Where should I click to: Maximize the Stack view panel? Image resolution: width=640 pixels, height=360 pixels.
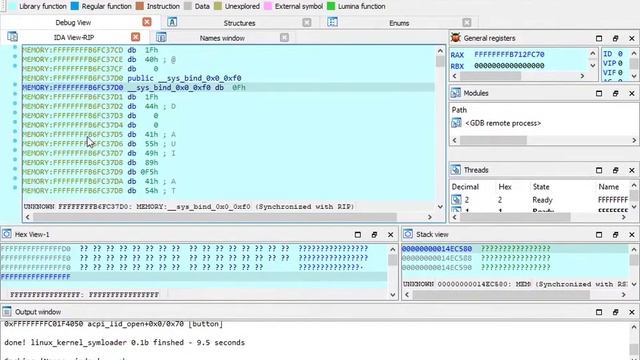pyautogui.click(x=599, y=235)
